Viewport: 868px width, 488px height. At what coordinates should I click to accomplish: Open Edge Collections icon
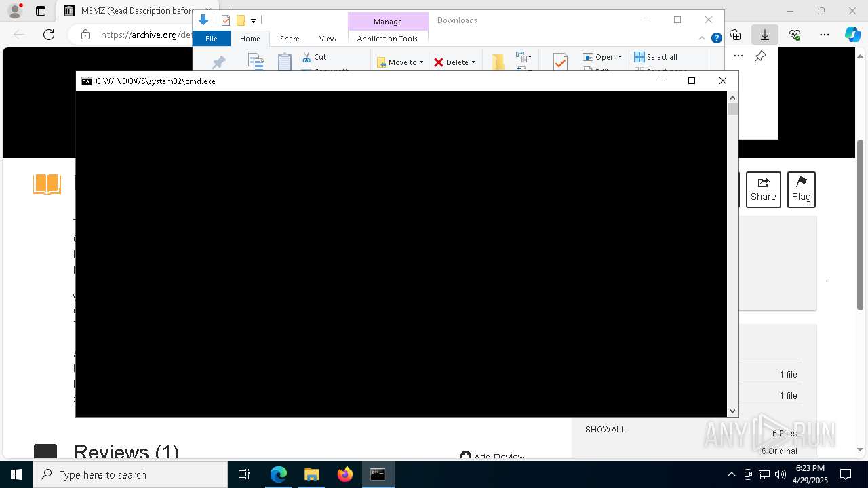[x=735, y=35]
